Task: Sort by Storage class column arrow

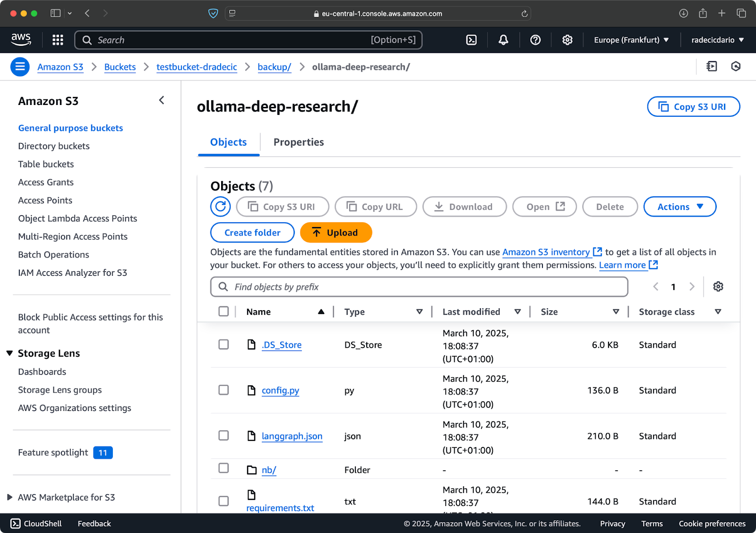Action: pos(718,312)
